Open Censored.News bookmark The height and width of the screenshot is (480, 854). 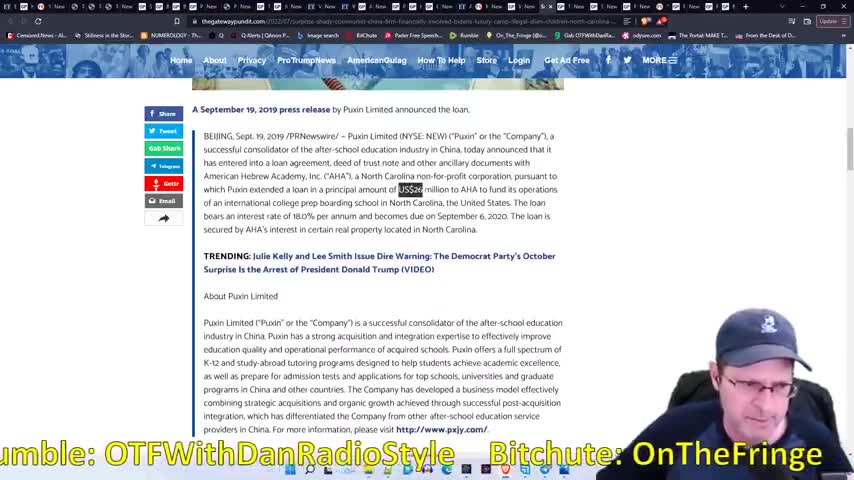tap(37, 35)
